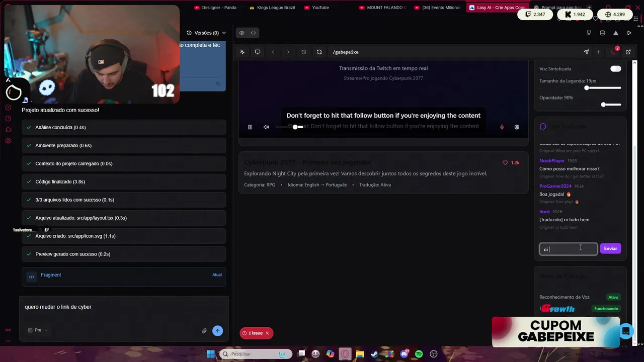Viewport: 644px width, 362px height.
Task: Open the console terminal with 2 alerts
Action: [613, 51]
